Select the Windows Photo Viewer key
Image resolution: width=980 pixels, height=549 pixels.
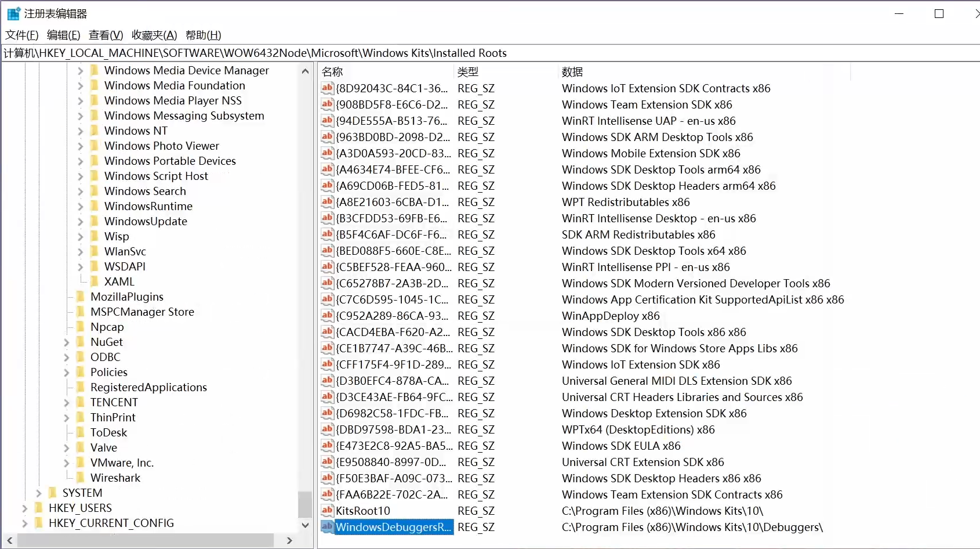click(x=162, y=146)
